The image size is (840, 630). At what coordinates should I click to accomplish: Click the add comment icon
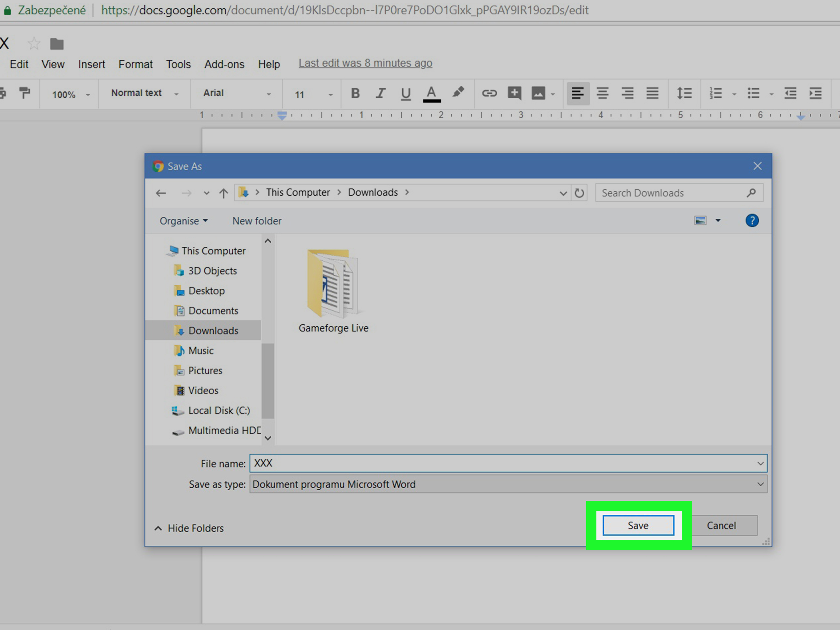click(514, 93)
